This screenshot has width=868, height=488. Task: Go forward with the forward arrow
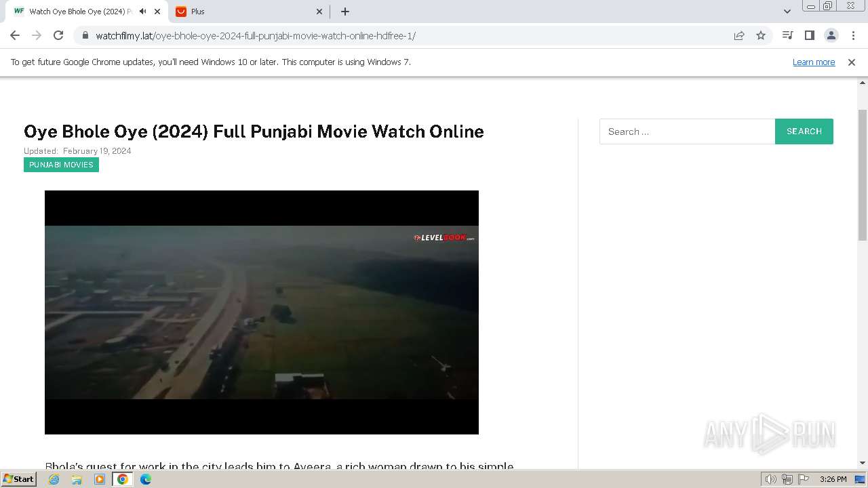[37, 35]
